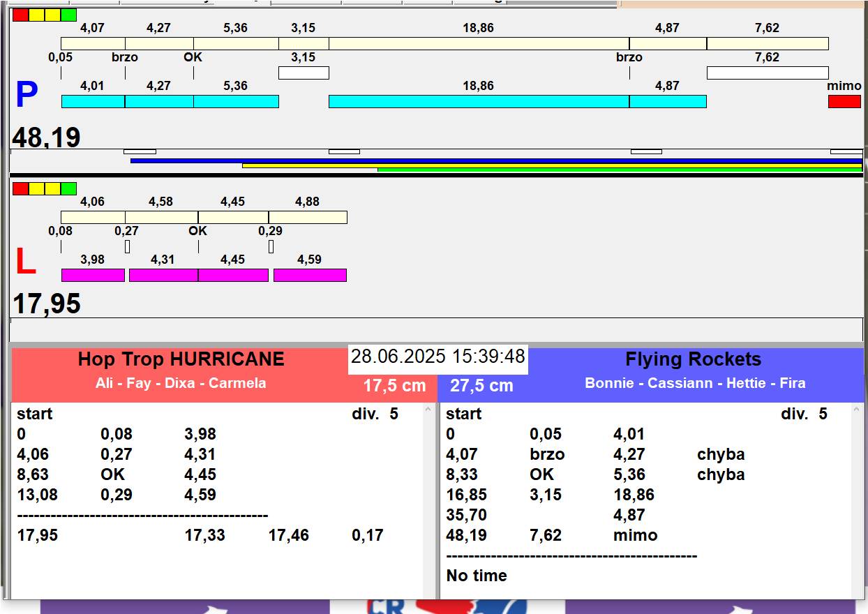
Task: Open the Flying Rockets team header
Action: (693, 360)
